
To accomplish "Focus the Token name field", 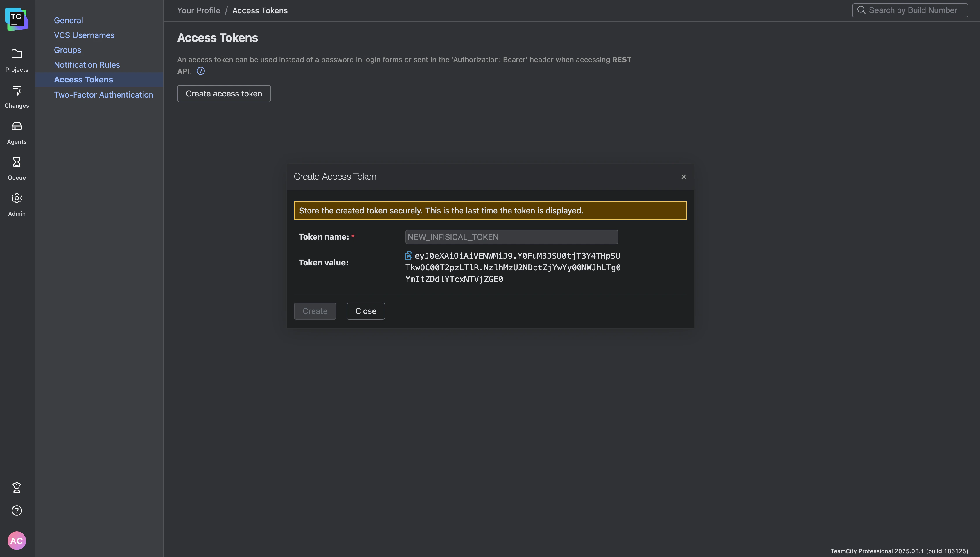I will click(x=511, y=237).
